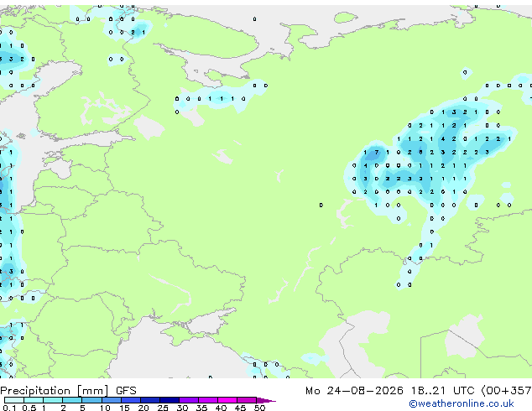Image resolution: width=532 pixels, height=411 pixels.
Task: Select the '7' precipitation value on the map
Action: [376, 153]
